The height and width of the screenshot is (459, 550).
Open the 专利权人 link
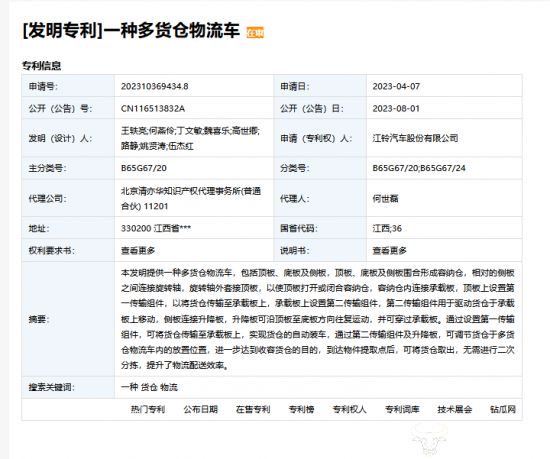(x=349, y=409)
